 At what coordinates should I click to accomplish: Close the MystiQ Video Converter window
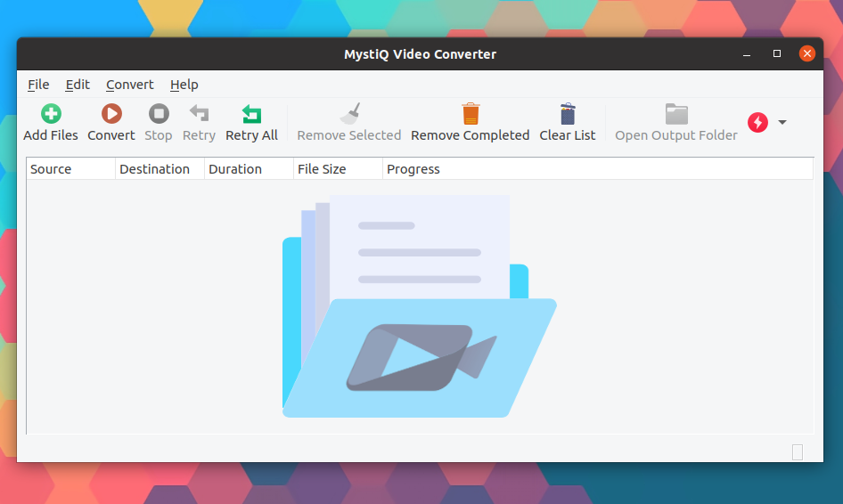pos(807,53)
